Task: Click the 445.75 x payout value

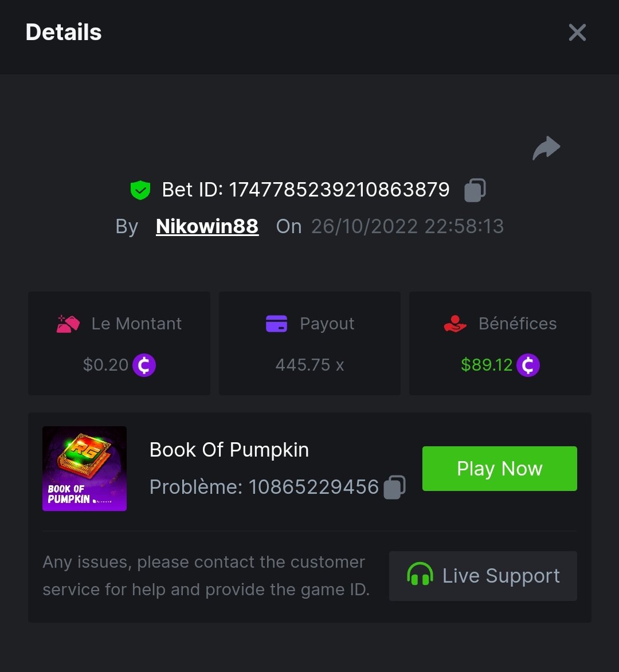Action: [309, 365]
